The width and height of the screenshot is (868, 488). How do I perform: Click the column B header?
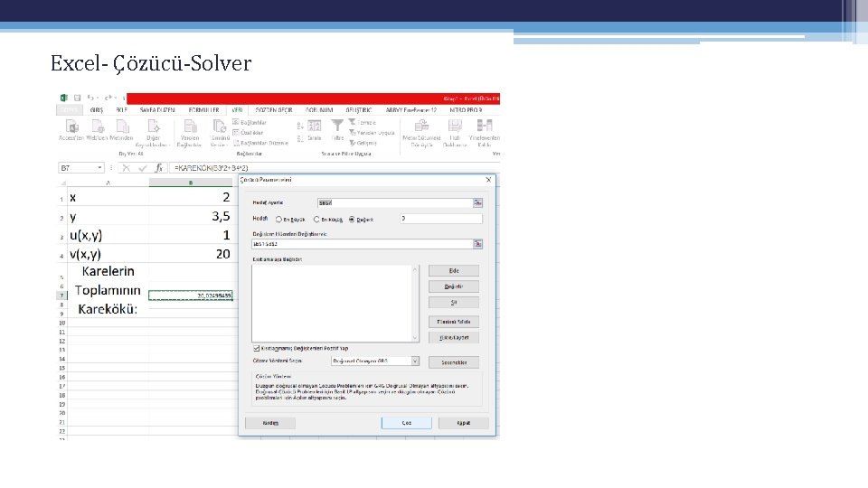pyautogui.click(x=191, y=183)
